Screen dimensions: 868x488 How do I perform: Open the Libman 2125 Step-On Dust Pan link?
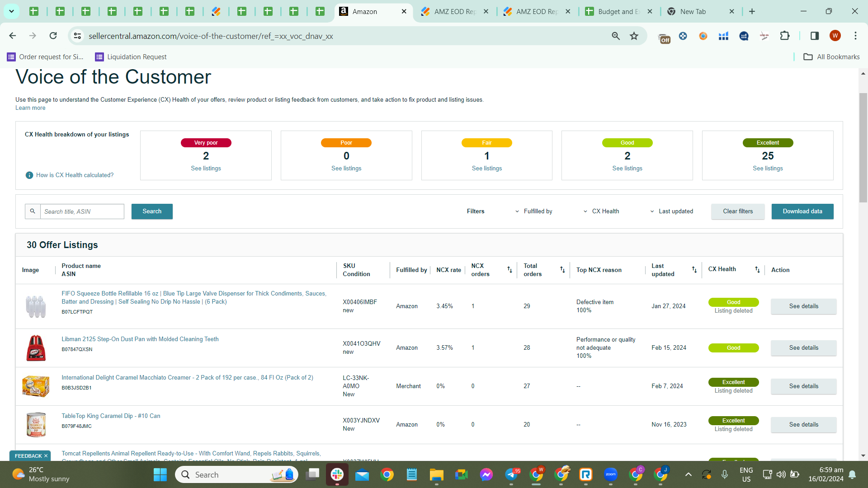[x=140, y=339]
